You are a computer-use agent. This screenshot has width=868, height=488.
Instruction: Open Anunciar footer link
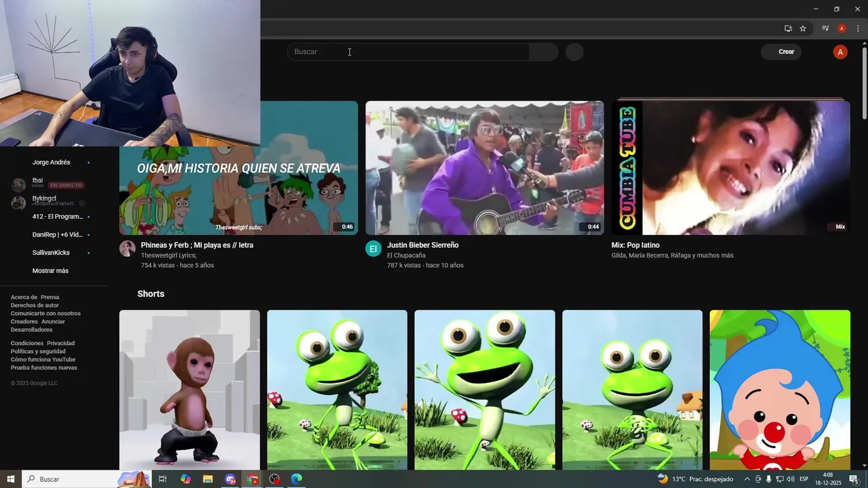[54, 321]
